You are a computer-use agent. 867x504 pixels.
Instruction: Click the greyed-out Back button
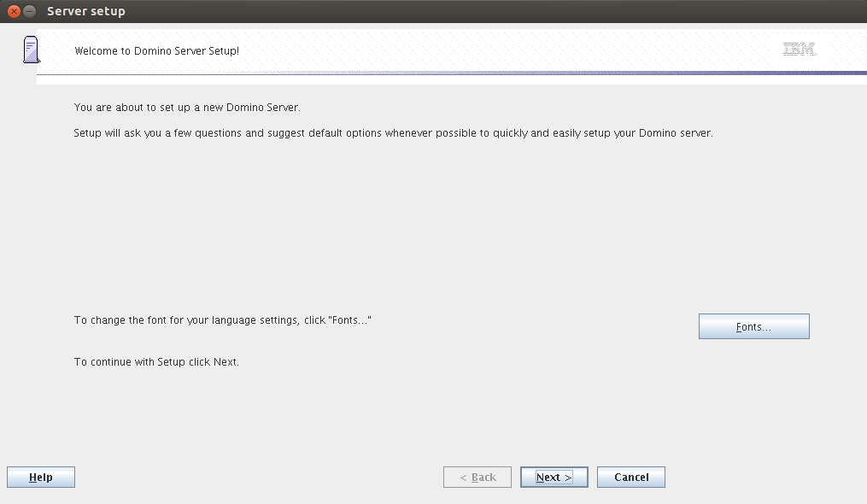point(477,478)
